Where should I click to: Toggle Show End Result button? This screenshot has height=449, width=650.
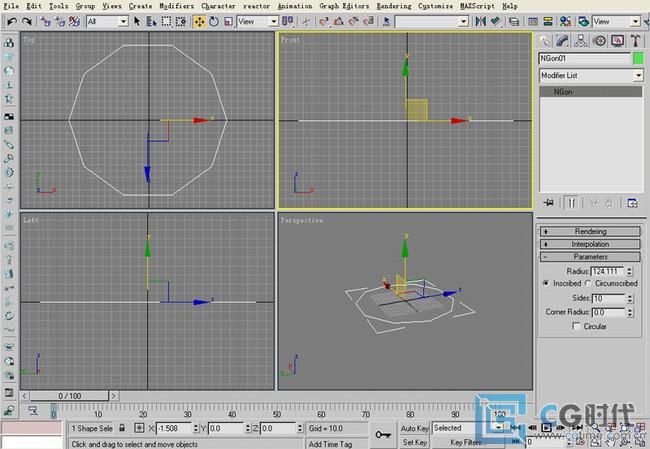point(571,203)
